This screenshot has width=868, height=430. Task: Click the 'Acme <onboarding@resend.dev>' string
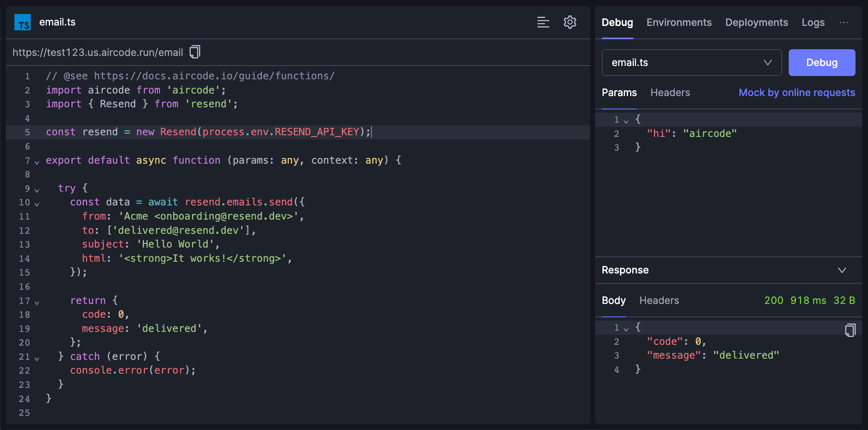pyautogui.click(x=208, y=216)
